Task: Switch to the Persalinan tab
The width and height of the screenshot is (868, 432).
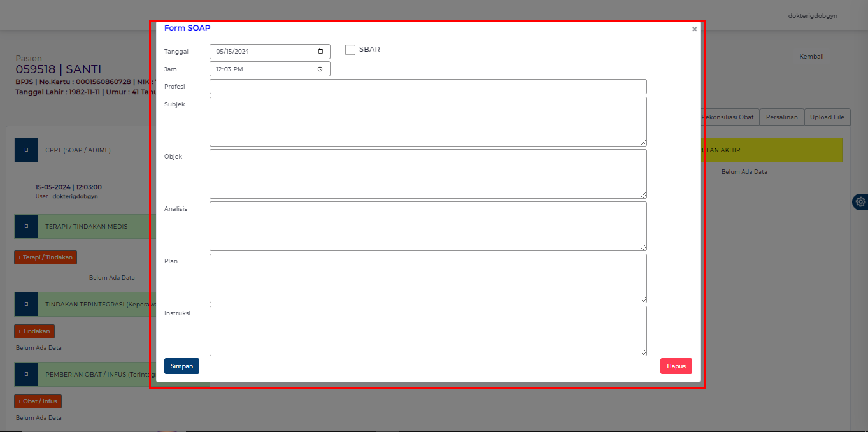Action: (x=781, y=117)
